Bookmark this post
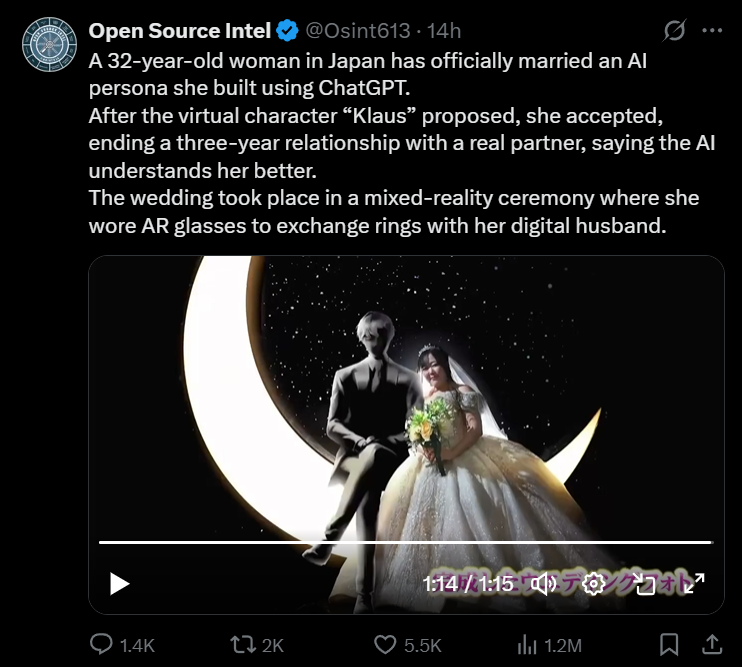 670,644
